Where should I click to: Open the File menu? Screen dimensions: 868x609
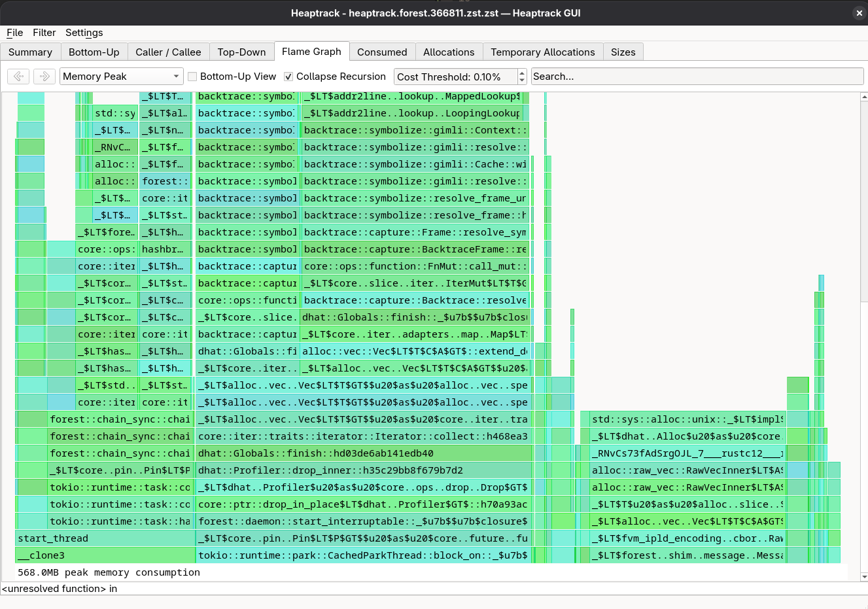click(x=14, y=33)
